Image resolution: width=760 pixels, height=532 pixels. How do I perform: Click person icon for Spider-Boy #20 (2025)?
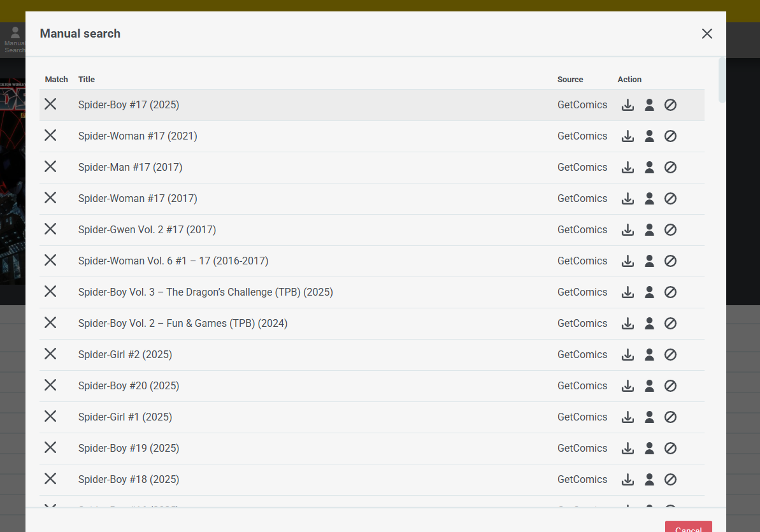650,385
